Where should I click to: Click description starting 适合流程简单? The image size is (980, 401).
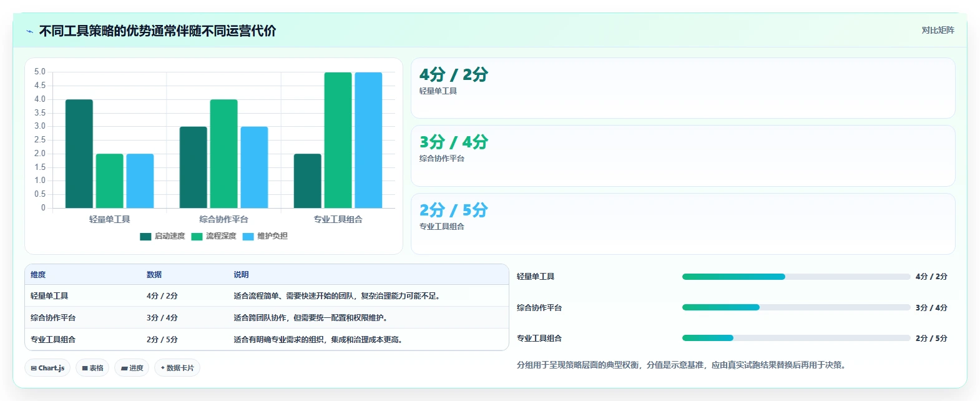(x=338, y=296)
